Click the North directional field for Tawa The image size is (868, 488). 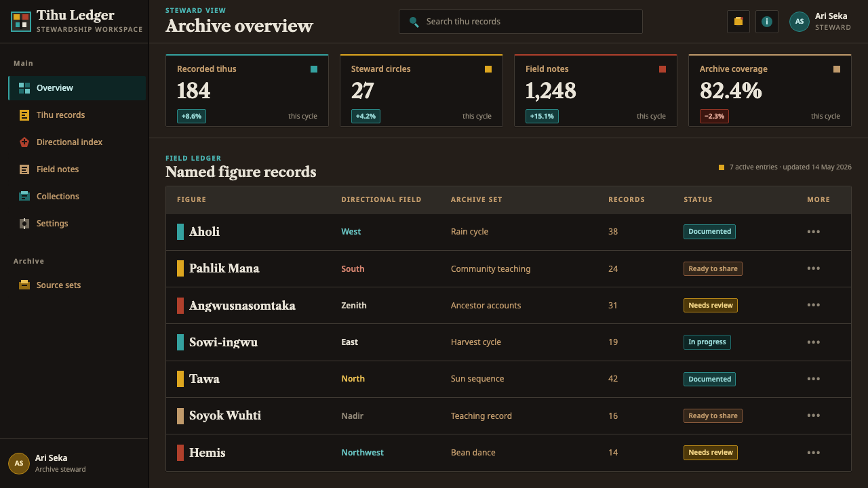point(353,379)
